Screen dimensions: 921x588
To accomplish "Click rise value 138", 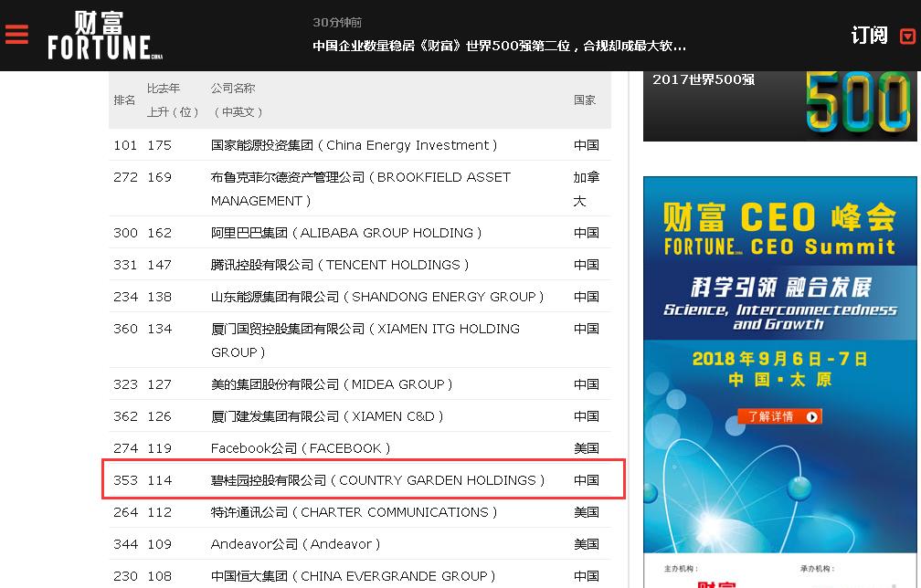I will (x=159, y=297).
